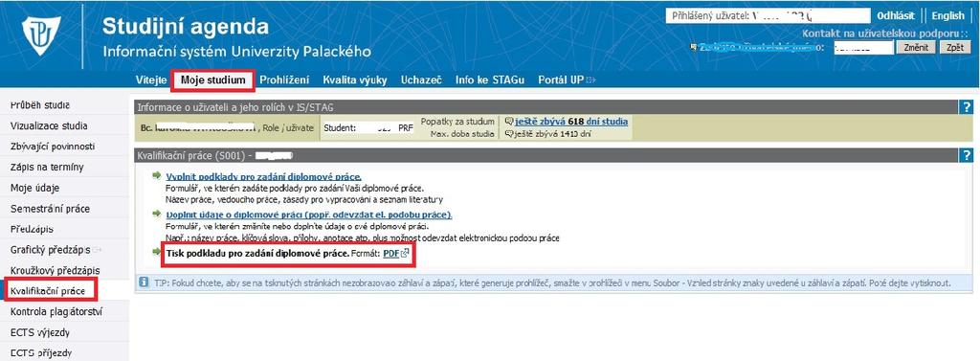Click the Palacký University shield logo

tap(41, 35)
